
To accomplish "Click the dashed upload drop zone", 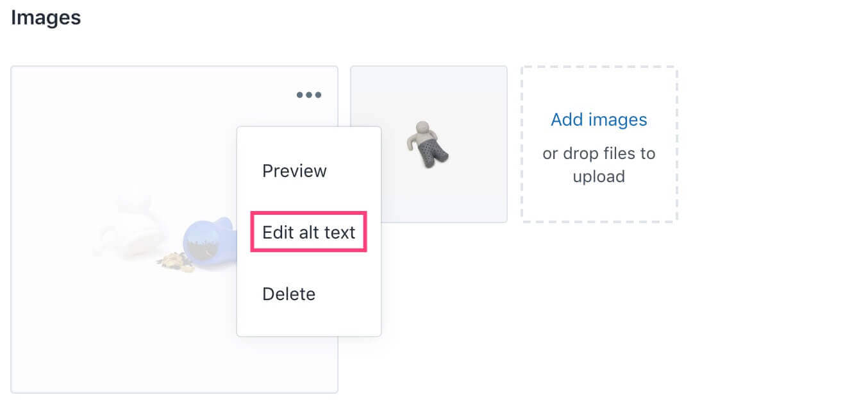I will coord(599,144).
